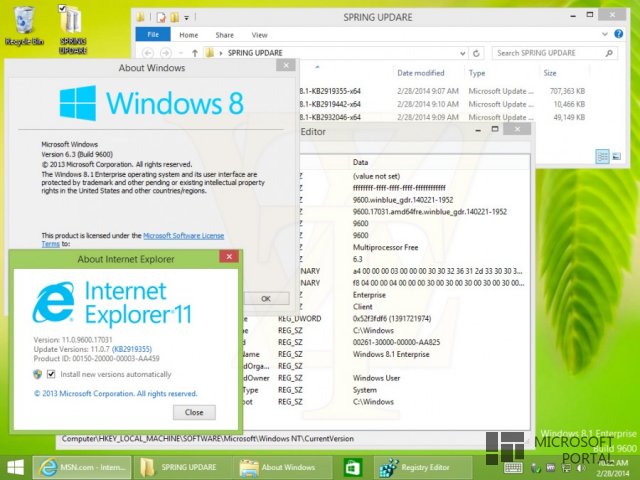The image size is (640, 480).
Task: Select the Multiprocessor Free registry value
Action: [385, 247]
